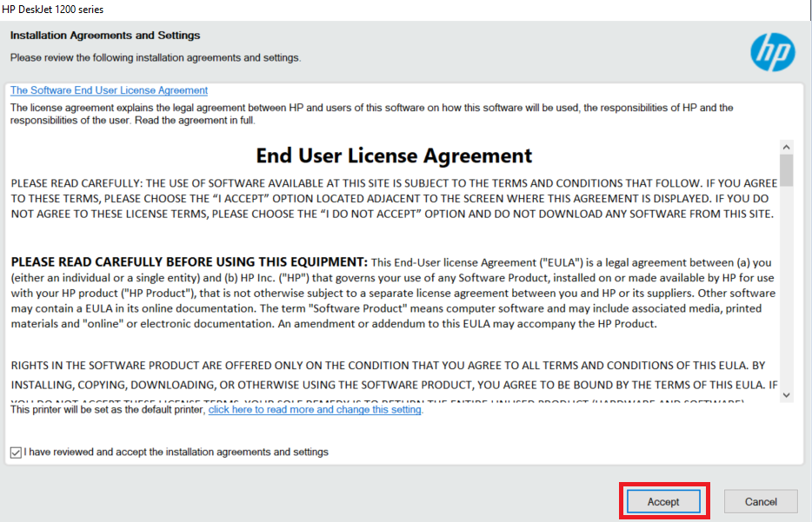Click the End User License Agreement heading
Image resolution: width=812 pixels, height=522 pixels.
pyautogui.click(x=394, y=155)
